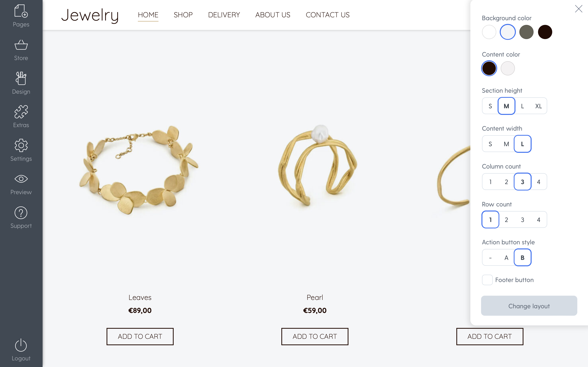Set Row count to 2
588x367 pixels.
click(x=506, y=220)
